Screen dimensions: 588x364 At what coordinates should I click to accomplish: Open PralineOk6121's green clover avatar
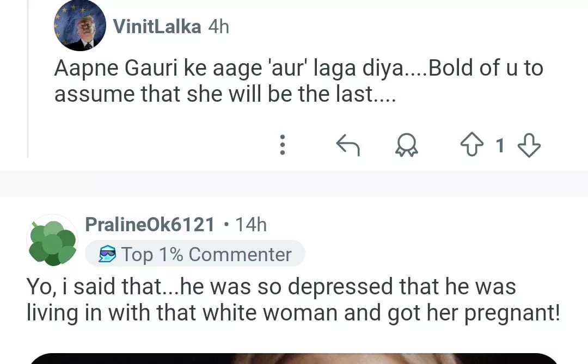pyautogui.click(x=52, y=240)
